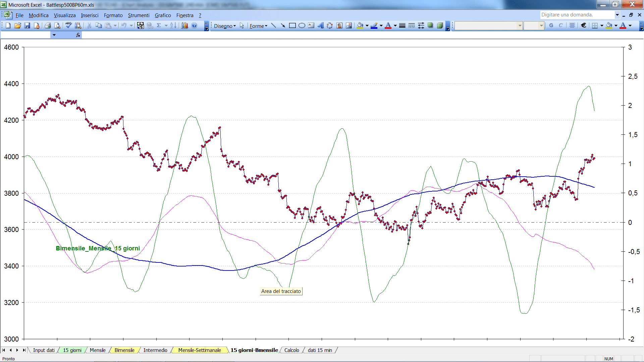Open the Forme shapes dropdown
Viewport: 644px width, 362px height.
click(258, 26)
